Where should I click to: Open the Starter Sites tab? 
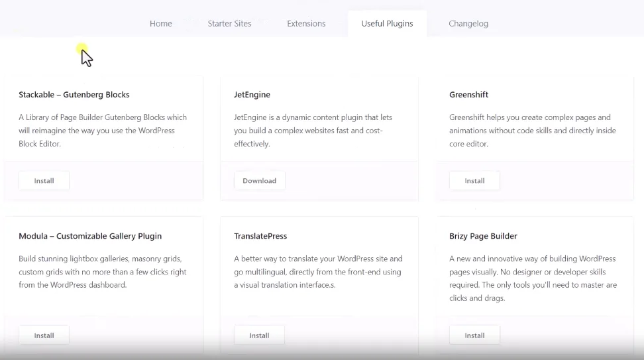[229, 24]
